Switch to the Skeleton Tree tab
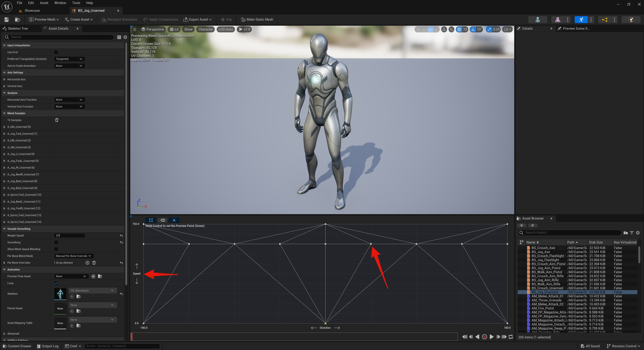The image size is (644, 350). pos(18,29)
